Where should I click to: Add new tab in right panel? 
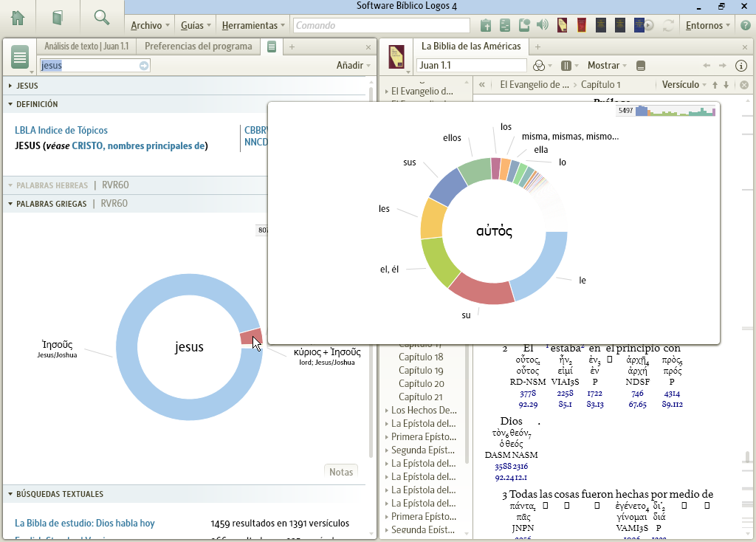point(537,47)
